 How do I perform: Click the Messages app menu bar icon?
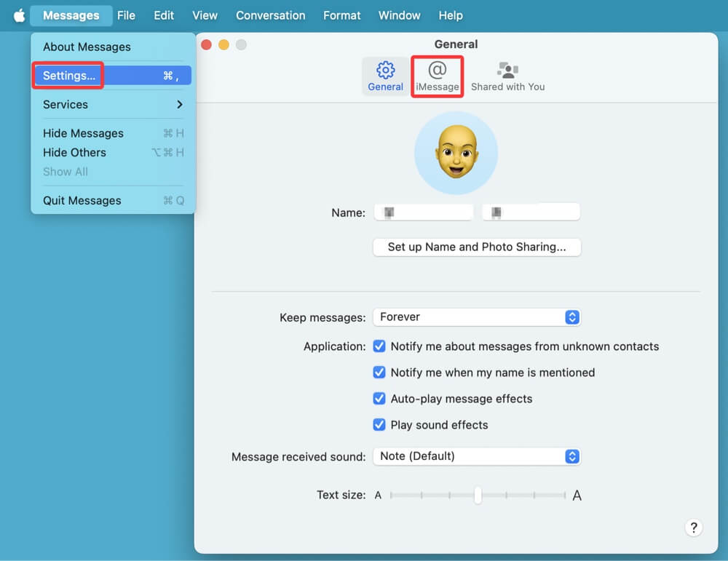(71, 15)
